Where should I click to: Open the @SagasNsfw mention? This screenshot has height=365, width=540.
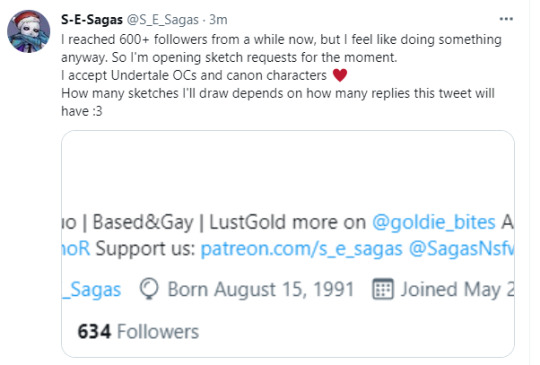[461, 249]
